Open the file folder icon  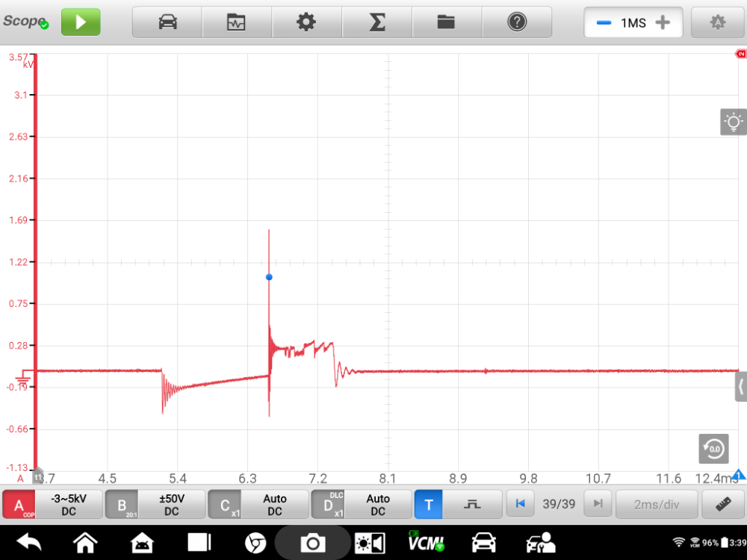(x=446, y=22)
